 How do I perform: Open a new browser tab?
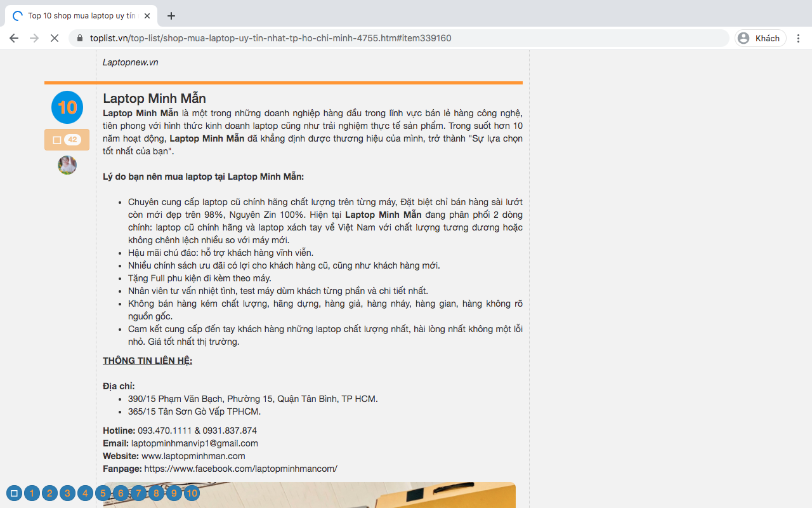click(171, 16)
